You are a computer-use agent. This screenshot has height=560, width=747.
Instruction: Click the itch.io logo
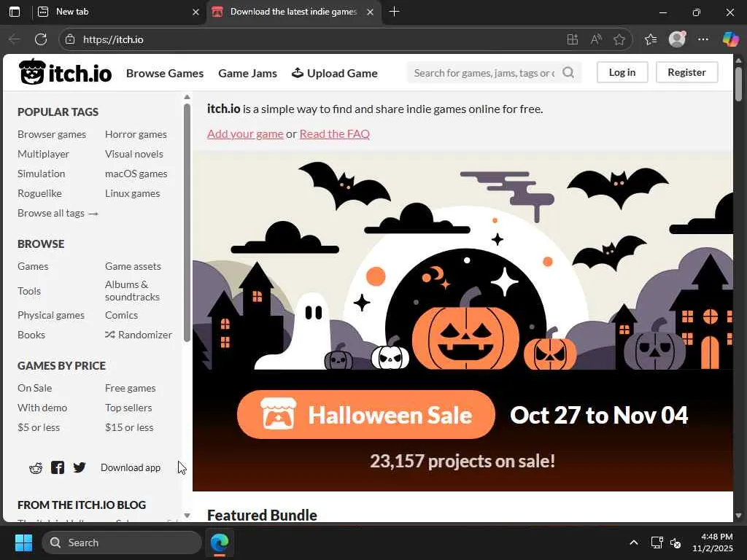[x=65, y=72]
